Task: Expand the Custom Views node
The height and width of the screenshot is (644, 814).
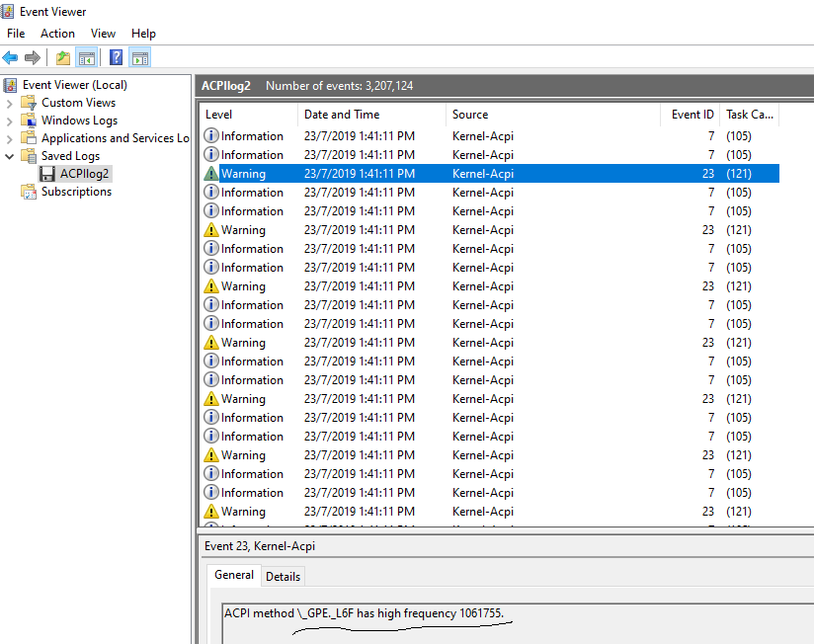Action: [9, 102]
